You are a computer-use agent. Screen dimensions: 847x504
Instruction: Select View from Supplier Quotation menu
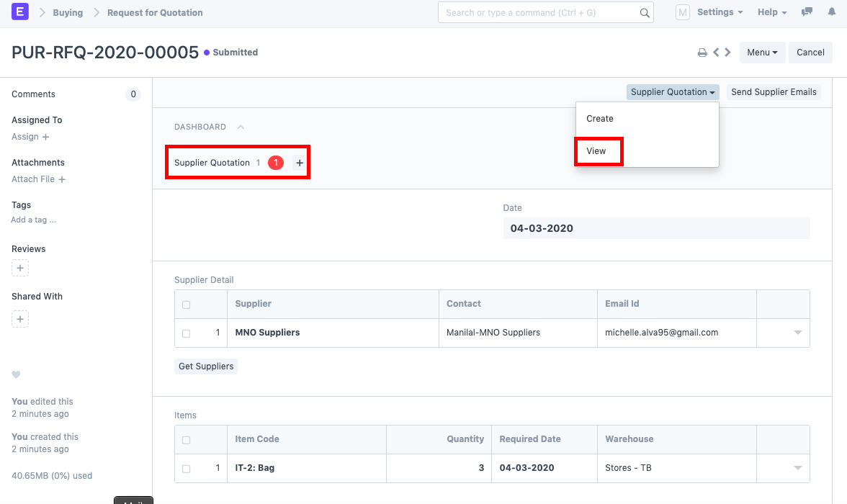596,151
